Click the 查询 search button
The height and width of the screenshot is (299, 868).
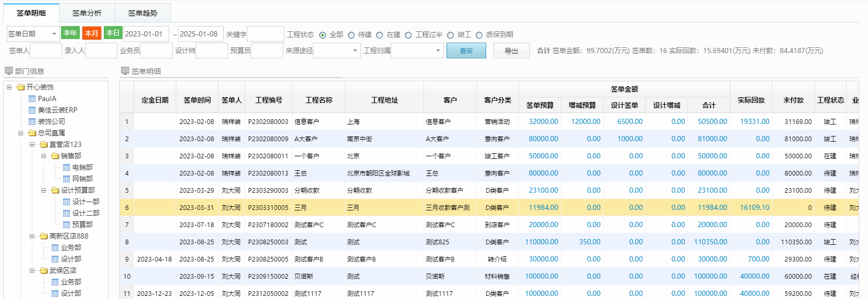pyautogui.click(x=466, y=51)
